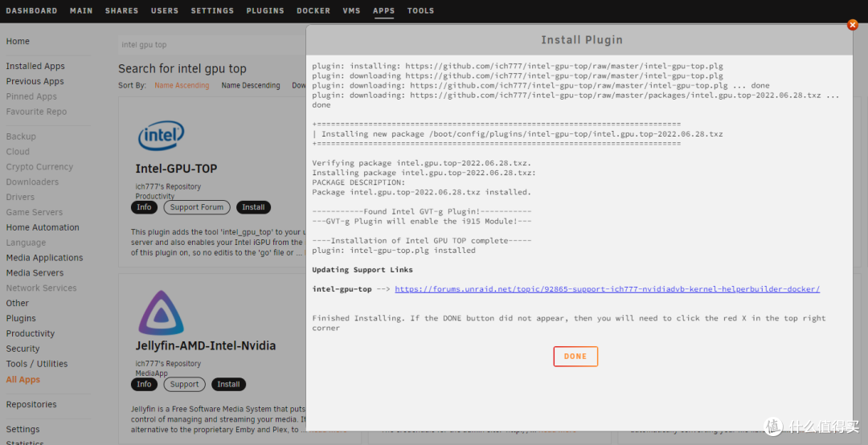Sort results by Name Descending

tap(251, 85)
